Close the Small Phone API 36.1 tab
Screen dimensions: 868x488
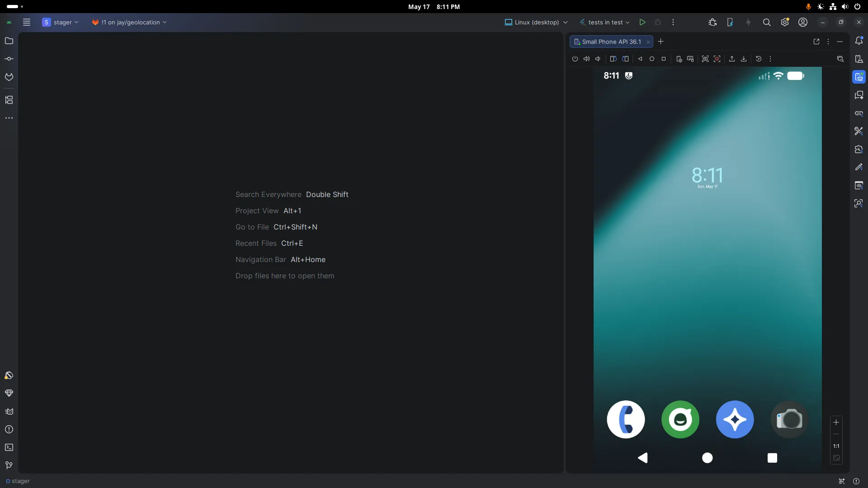pos(648,42)
